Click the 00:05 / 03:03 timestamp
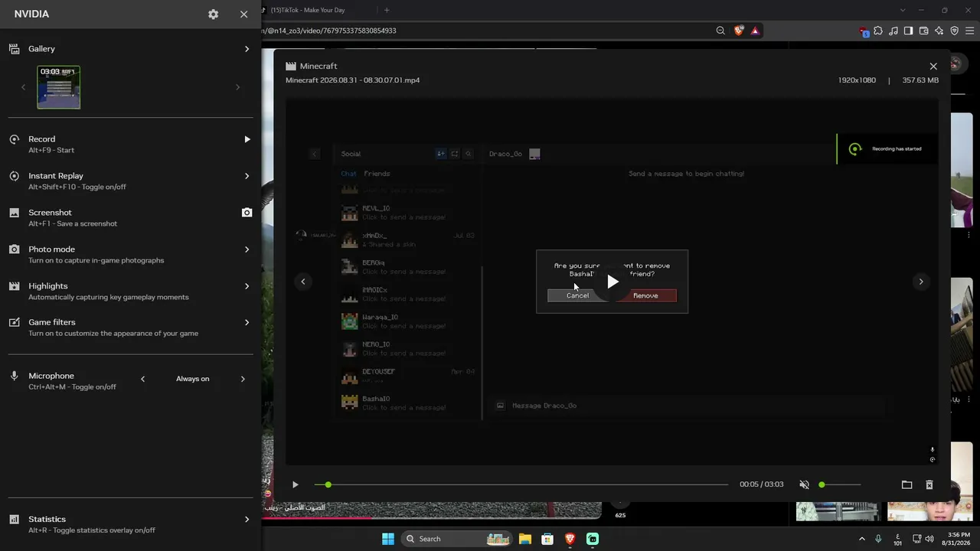 pyautogui.click(x=761, y=484)
